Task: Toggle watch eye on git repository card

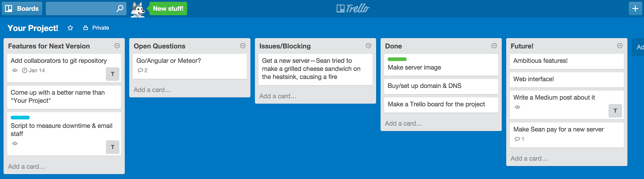Action: (x=15, y=71)
